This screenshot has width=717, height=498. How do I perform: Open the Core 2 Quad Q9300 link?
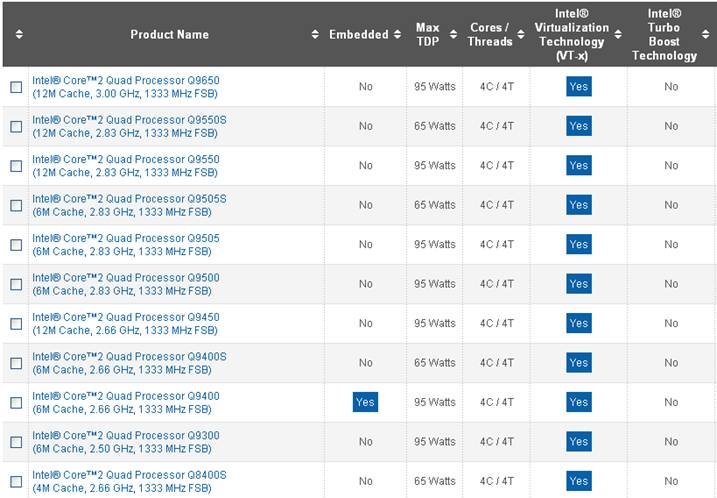tap(126, 442)
